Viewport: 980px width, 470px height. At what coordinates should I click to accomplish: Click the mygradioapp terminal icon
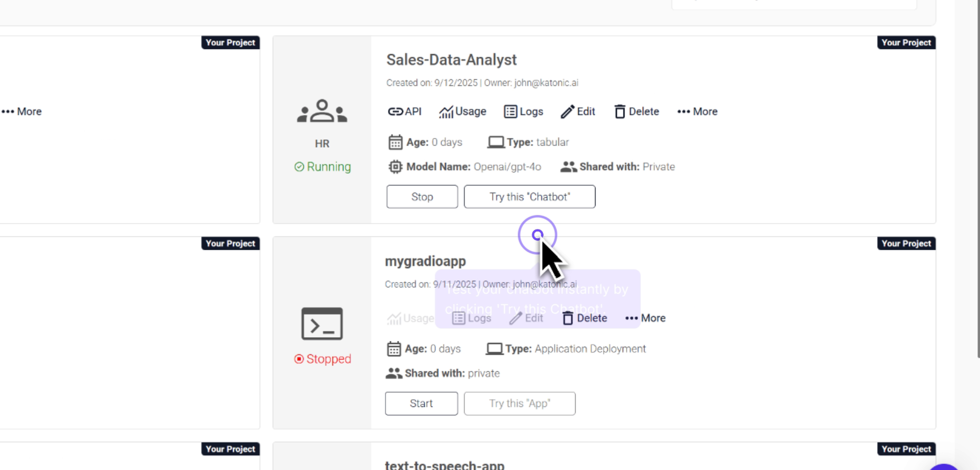(x=322, y=324)
